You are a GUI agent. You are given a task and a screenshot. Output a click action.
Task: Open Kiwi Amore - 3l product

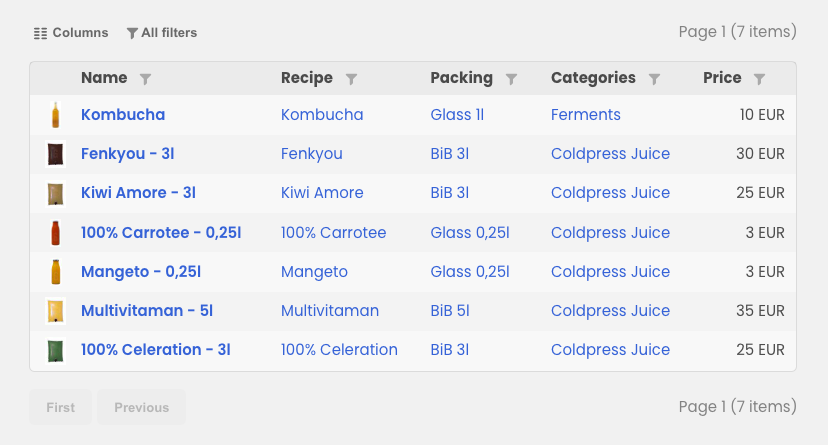(138, 193)
